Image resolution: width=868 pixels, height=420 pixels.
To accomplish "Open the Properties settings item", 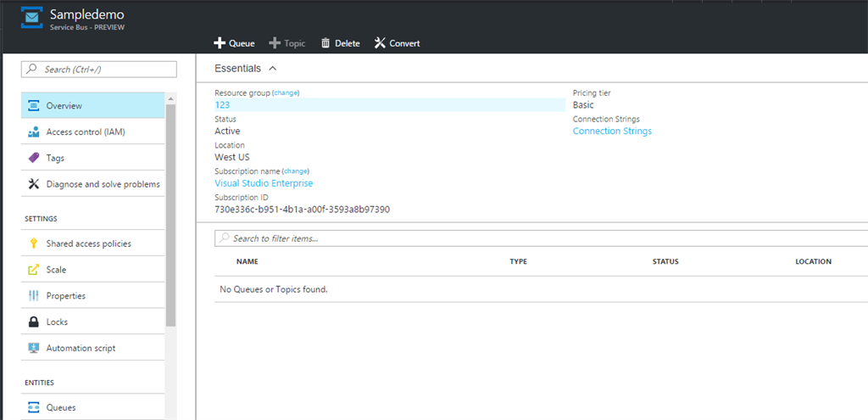I will (x=93, y=296).
